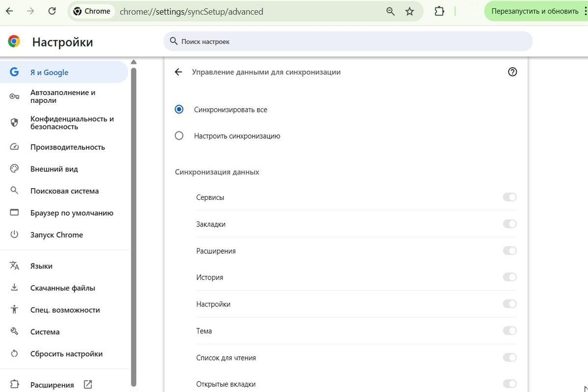
Task: Open 'Автозаполнение и пароли' settings section
Action: pos(63,97)
